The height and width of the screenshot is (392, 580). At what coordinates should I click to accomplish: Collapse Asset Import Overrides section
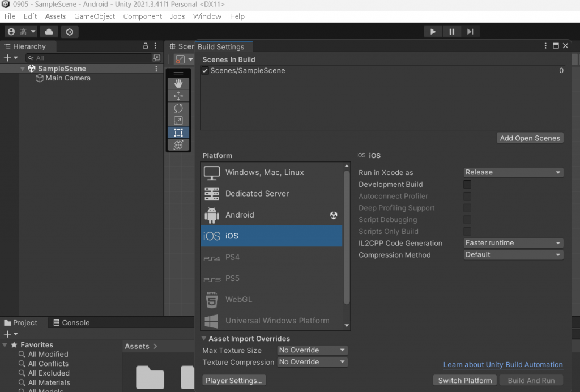(204, 338)
